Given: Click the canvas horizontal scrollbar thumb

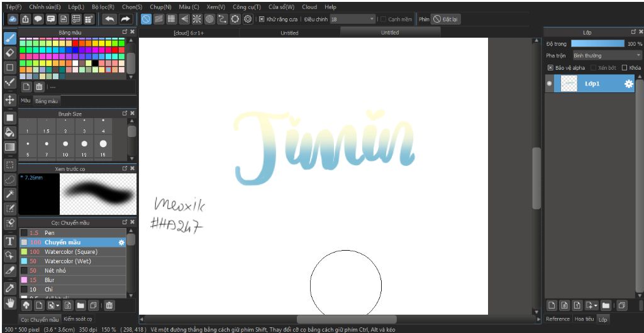Looking at the screenshot, I should 347,319.
